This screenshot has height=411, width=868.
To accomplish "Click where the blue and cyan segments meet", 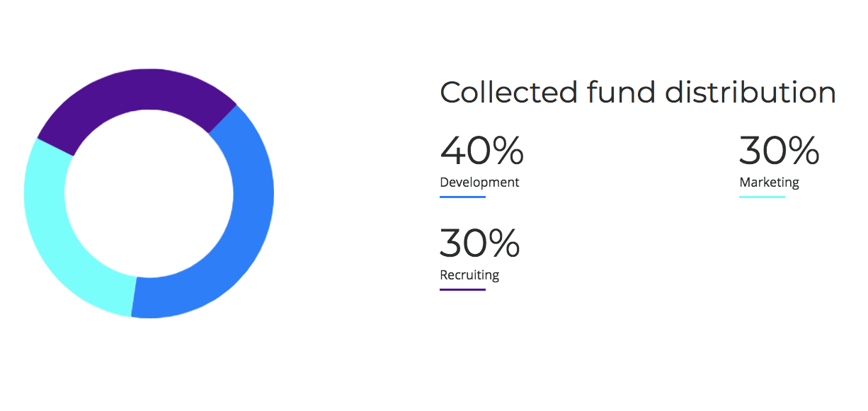I will coord(134,296).
